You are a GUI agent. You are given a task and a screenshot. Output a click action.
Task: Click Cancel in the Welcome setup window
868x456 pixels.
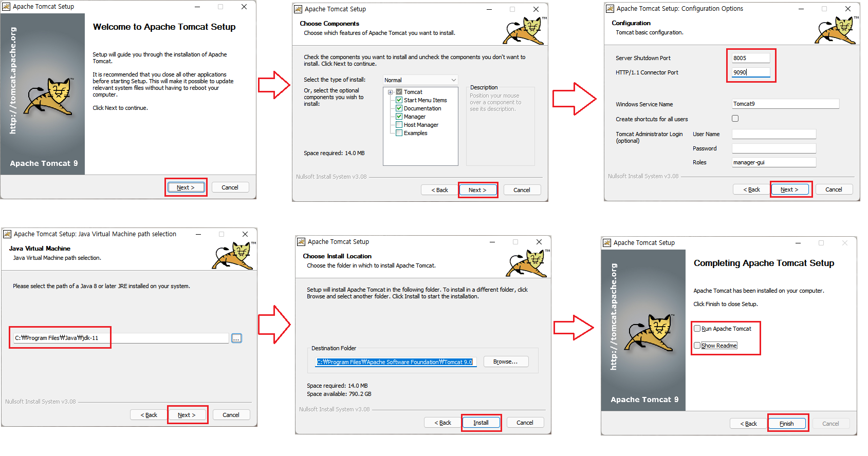(230, 187)
